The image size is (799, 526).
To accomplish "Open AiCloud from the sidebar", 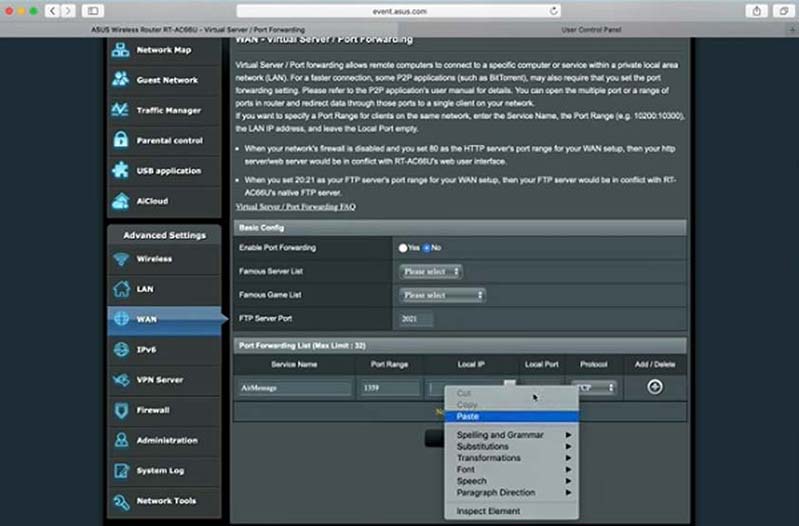I will click(x=121, y=201).
